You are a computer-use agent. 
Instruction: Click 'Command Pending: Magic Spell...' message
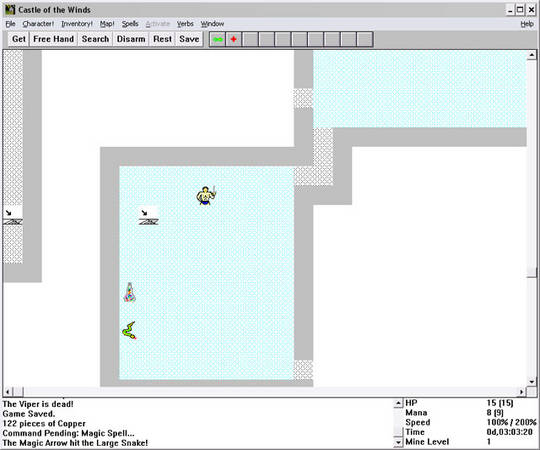pos(69,433)
